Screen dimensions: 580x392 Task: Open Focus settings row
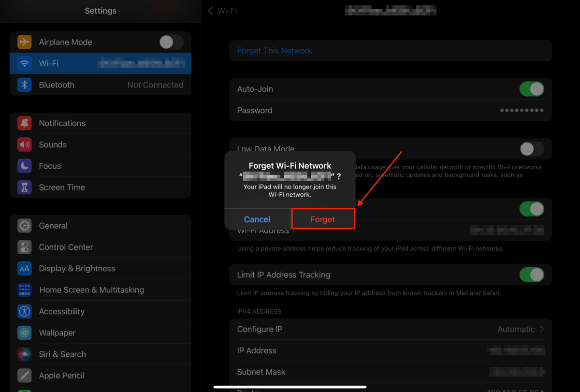101,166
